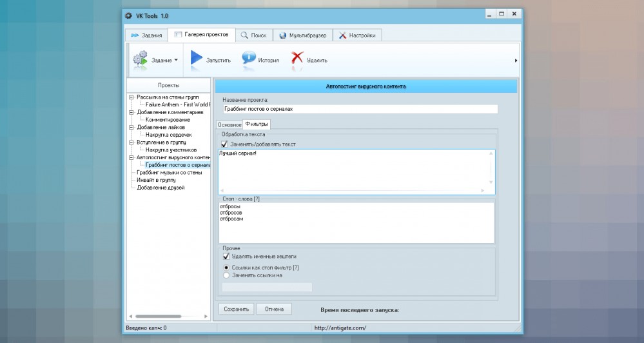This screenshot has width=644, height=343.
Task: Select Добавление друзей item
Action: (x=161, y=188)
